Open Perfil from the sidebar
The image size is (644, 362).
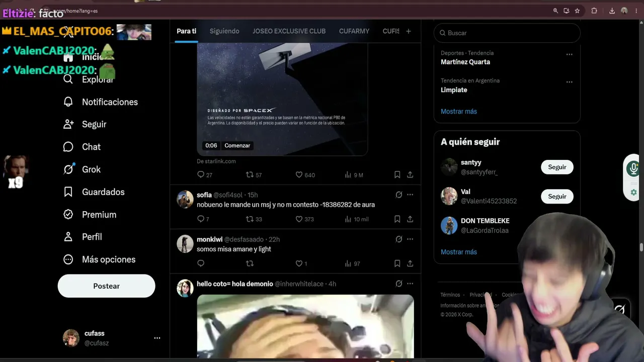tap(83, 237)
